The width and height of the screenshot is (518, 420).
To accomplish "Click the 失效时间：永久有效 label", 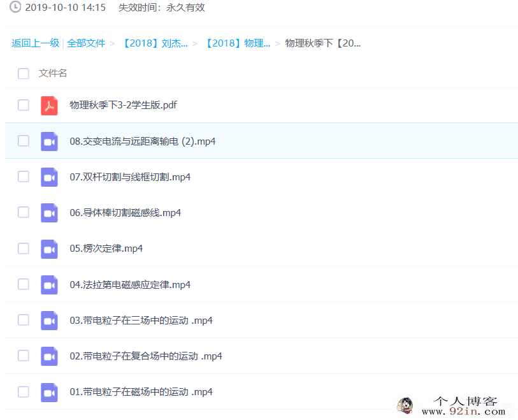I will pyautogui.click(x=162, y=7).
